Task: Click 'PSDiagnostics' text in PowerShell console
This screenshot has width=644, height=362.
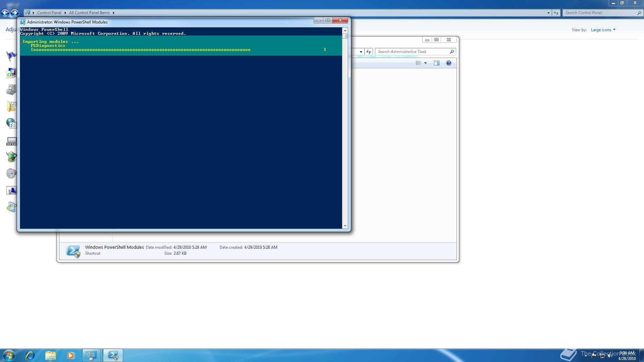Action: 48,46
